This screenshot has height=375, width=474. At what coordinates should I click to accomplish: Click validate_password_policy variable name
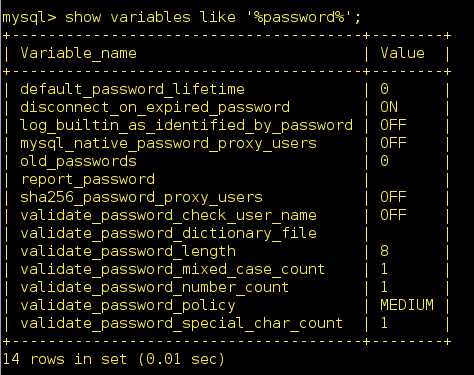pos(128,305)
